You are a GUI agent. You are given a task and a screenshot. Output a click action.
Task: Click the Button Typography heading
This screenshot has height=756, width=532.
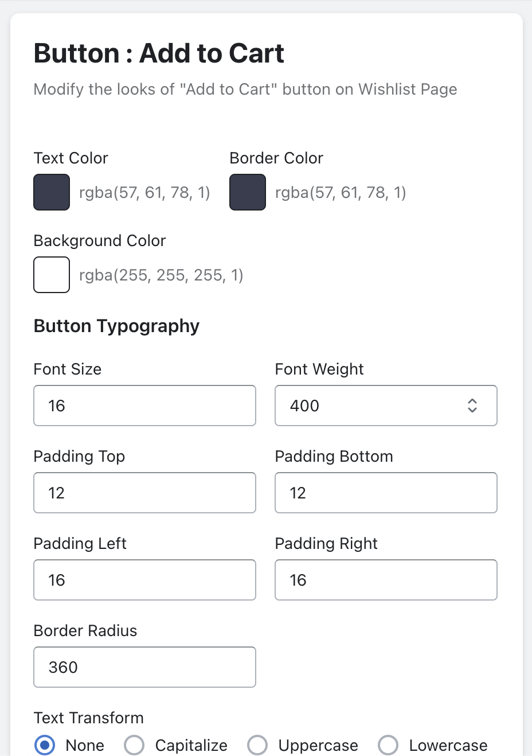(116, 326)
